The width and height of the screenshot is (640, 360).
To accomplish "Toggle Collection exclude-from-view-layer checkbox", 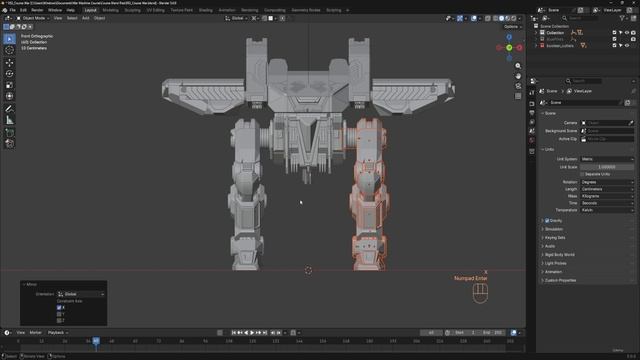I will point(614,33).
